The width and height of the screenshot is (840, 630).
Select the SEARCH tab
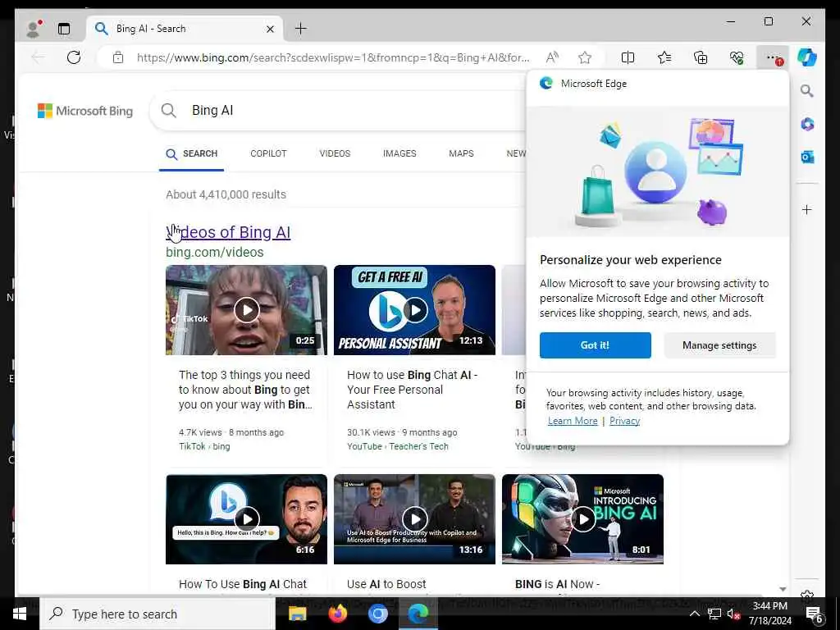[191, 153]
